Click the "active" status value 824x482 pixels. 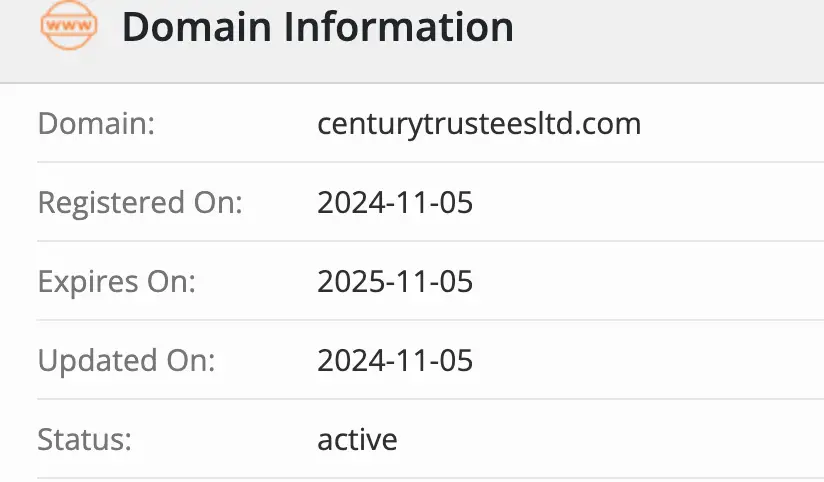[357, 439]
